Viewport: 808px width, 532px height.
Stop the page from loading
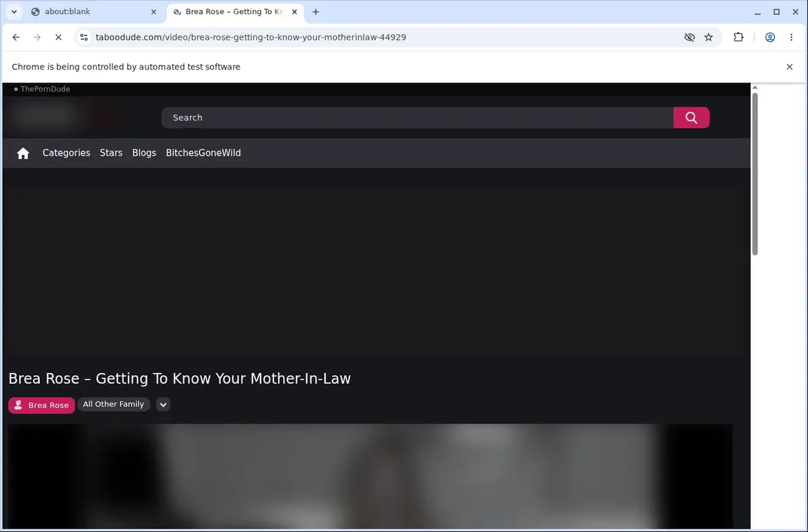click(x=58, y=38)
